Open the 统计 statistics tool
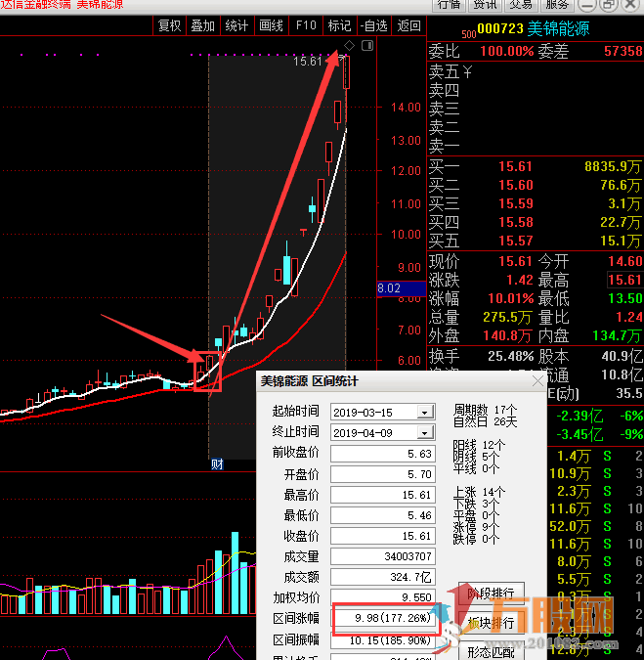The width and height of the screenshot is (644, 660). 237,25
